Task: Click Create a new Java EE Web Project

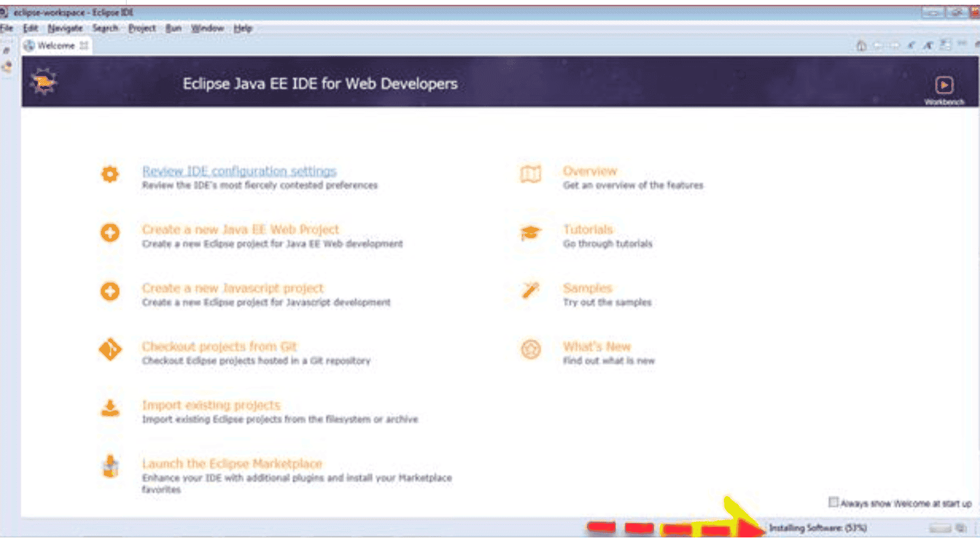Action: [x=240, y=230]
